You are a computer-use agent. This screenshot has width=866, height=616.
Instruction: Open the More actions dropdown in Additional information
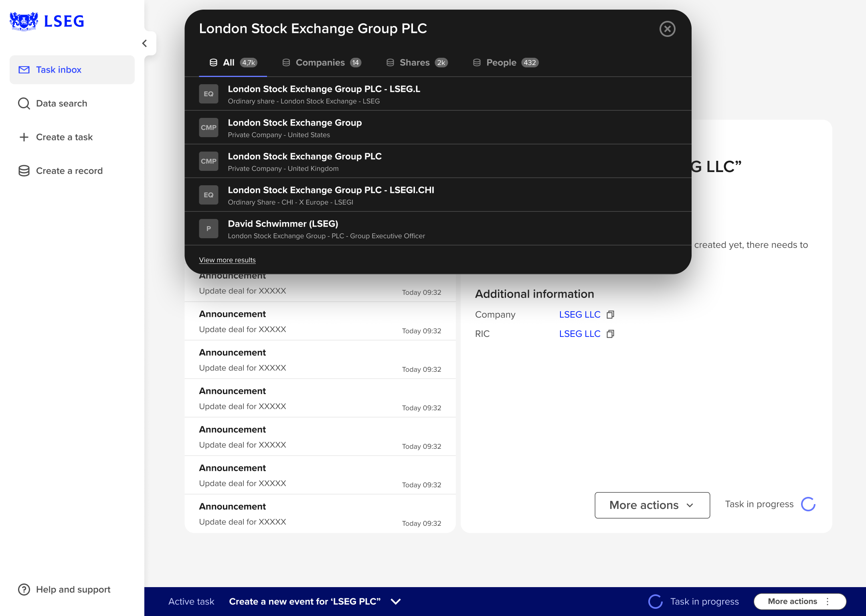pyautogui.click(x=652, y=505)
